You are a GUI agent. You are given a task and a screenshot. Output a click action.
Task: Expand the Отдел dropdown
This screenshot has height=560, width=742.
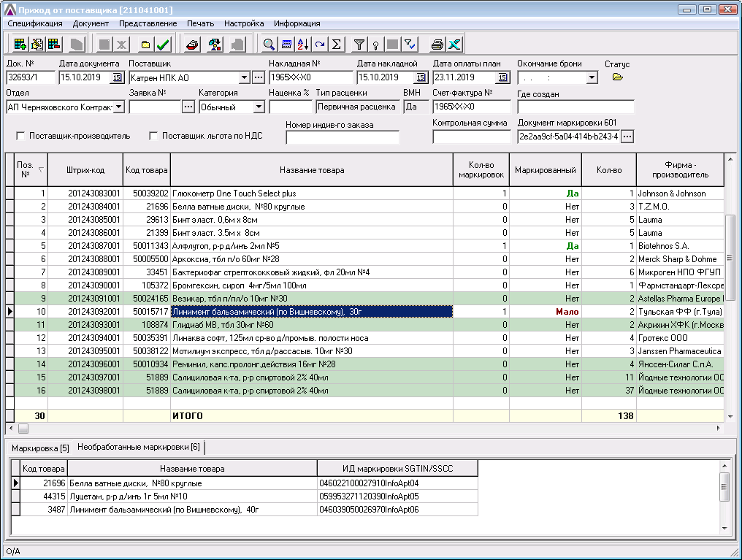(x=119, y=107)
